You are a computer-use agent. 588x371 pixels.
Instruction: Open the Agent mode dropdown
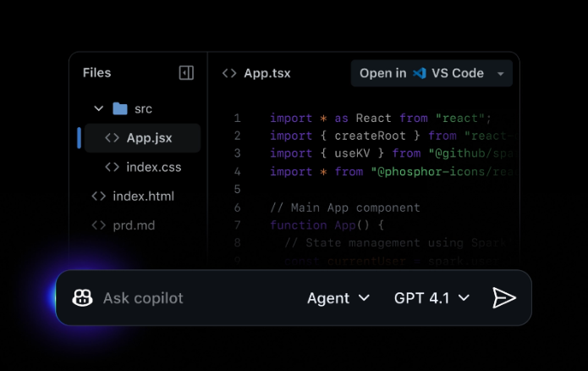point(338,298)
